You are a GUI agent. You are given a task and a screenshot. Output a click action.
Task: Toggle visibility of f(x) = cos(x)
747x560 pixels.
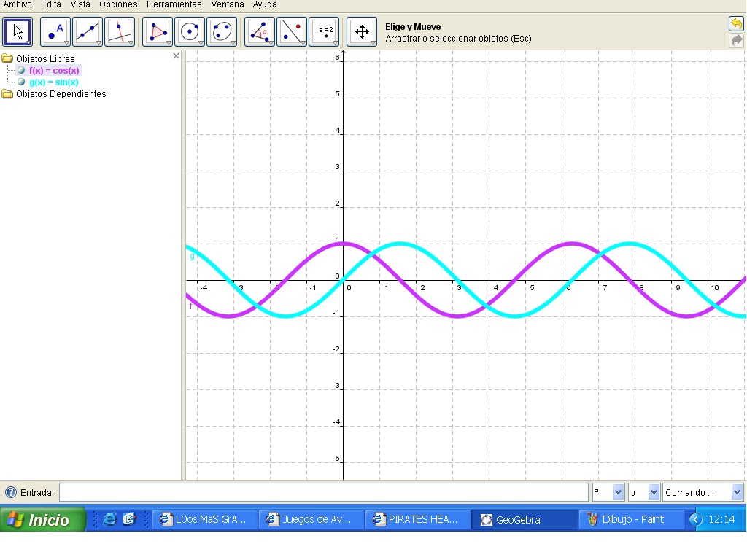coord(21,71)
